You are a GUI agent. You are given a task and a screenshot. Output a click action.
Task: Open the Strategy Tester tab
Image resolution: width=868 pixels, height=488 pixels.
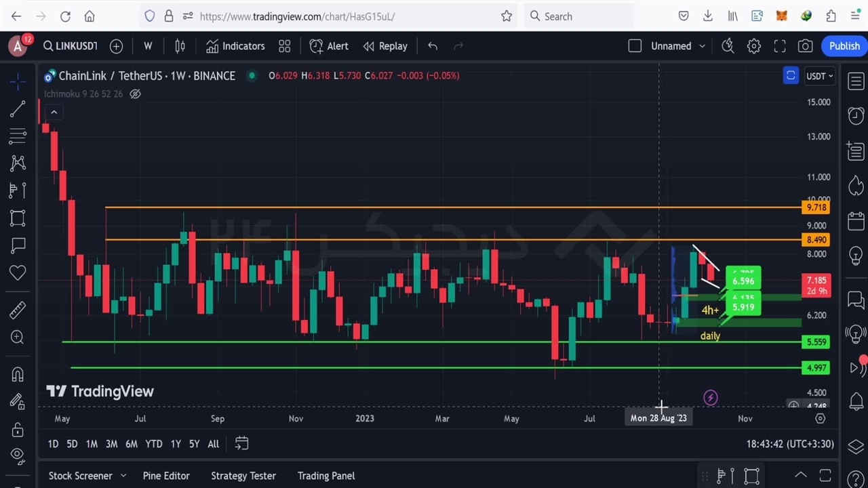coord(243,476)
